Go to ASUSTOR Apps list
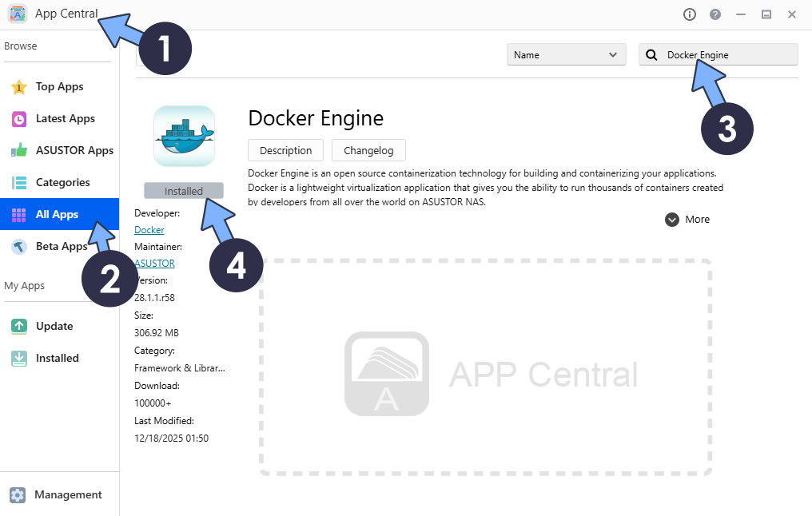The height and width of the screenshot is (516, 812). [74, 150]
